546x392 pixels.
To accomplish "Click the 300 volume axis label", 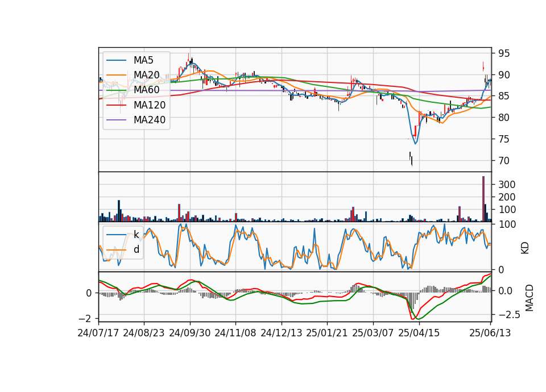I will coord(507,184).
